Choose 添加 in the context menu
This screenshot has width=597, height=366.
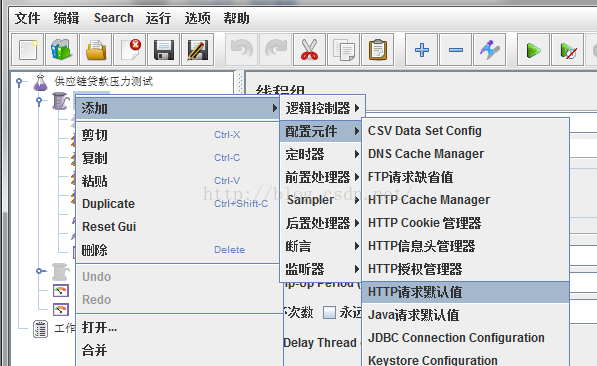click(178, 109)
